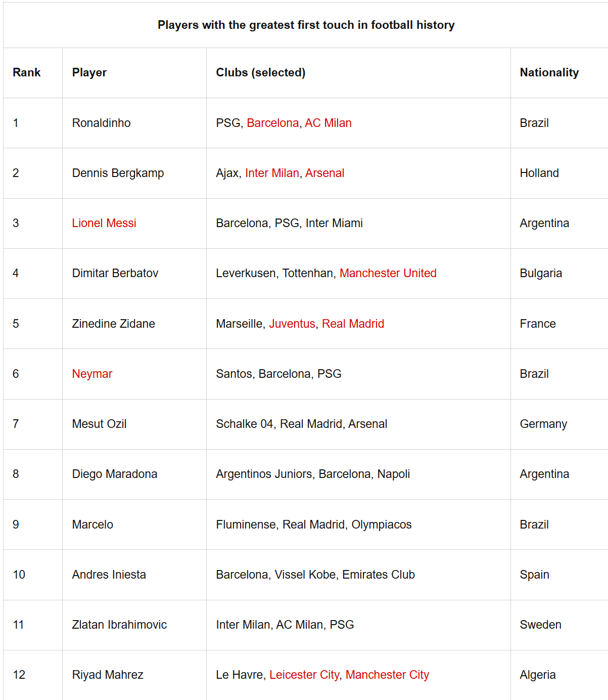The height and width of the screenshot is (700, 608).
Task: Follow the Real Madrid link for Zidane
Action: [x=353, y=324]
